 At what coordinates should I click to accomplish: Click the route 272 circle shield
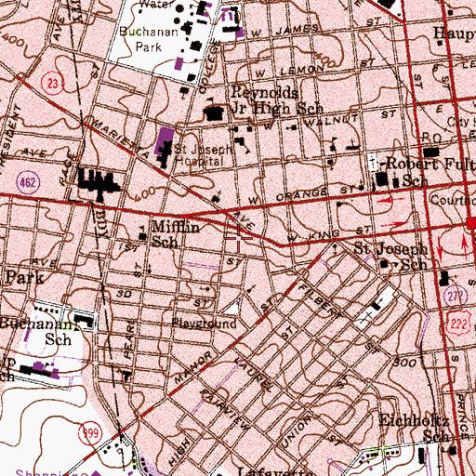point(456,297)
